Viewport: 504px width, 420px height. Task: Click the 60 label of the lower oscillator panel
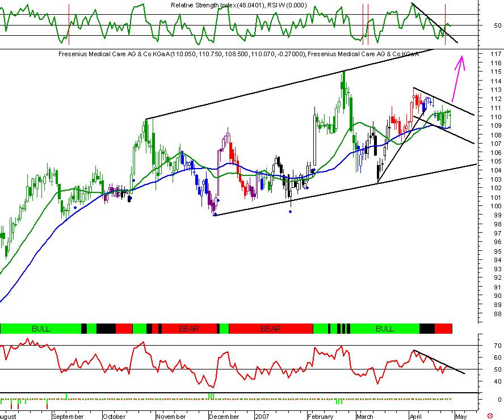[498, 358]
